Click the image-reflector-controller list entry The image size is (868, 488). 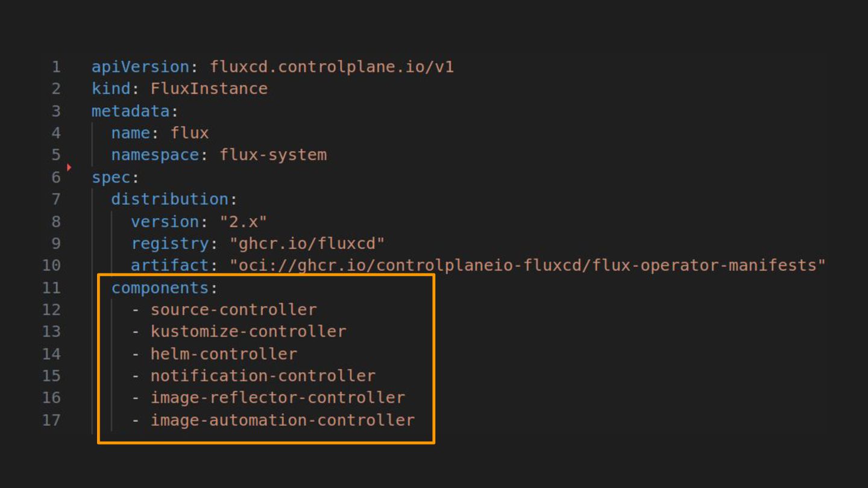[x=278, y=398]
